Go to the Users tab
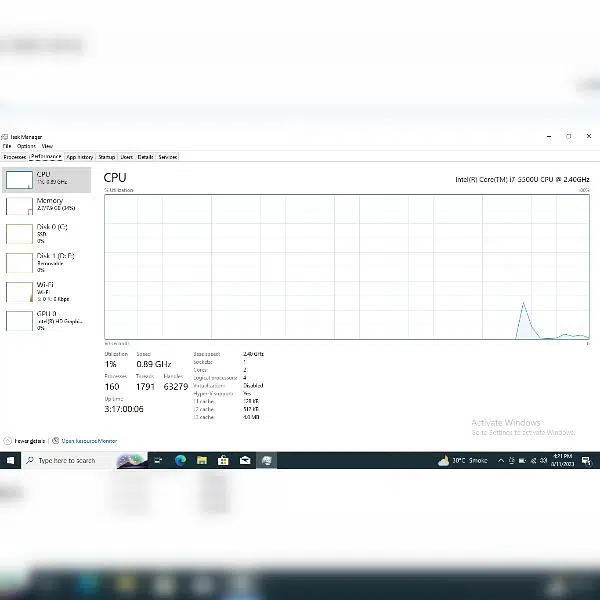 [x=126, y=157]
